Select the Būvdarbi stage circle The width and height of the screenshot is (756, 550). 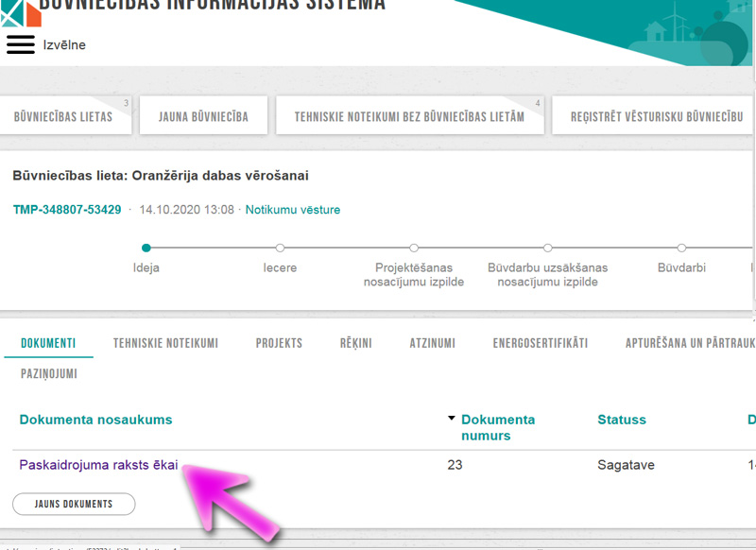coord(681,248)
